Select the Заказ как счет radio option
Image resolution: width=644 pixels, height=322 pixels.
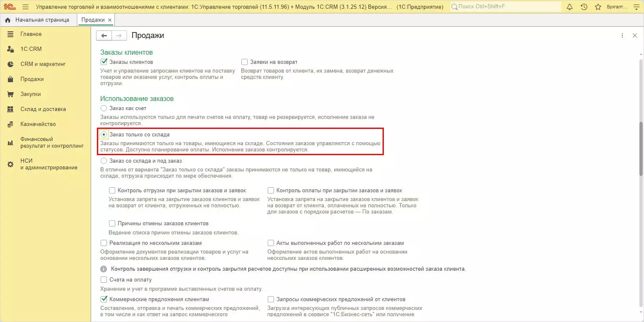tap(104, 108)
